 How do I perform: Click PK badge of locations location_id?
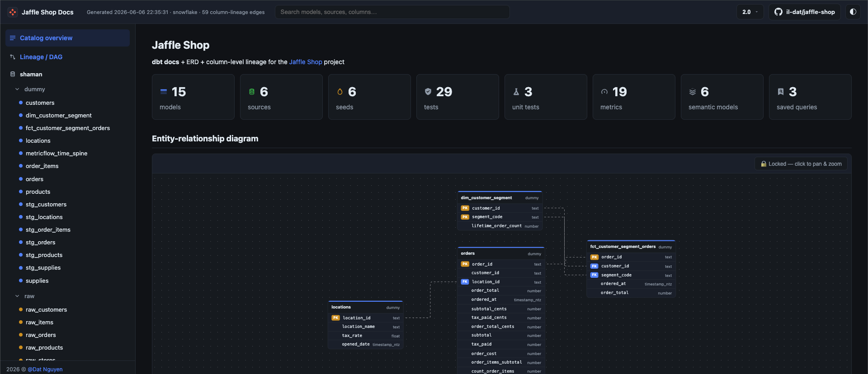(335, 318)
